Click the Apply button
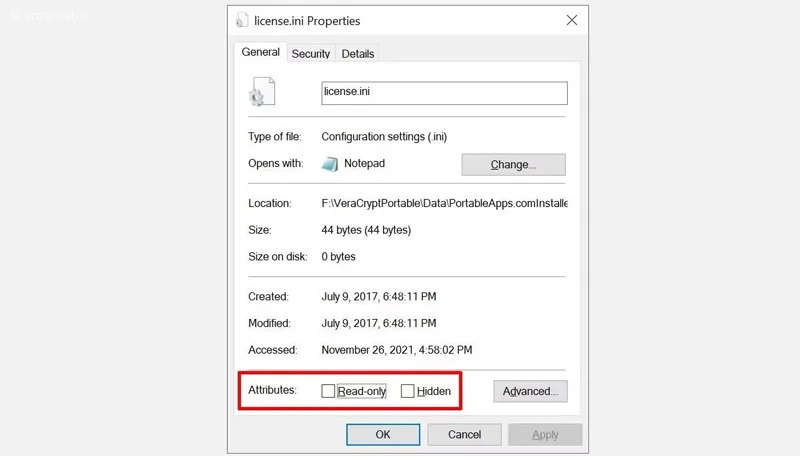Screen dimensions: 800x456 (545, 435)
